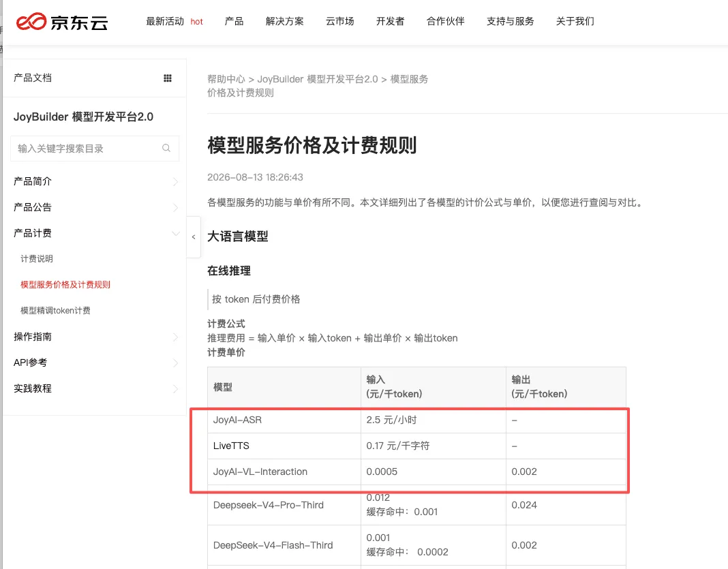Open the 开发者 menu
Viewport: 728px width, 569px height.
pos(390,21)
